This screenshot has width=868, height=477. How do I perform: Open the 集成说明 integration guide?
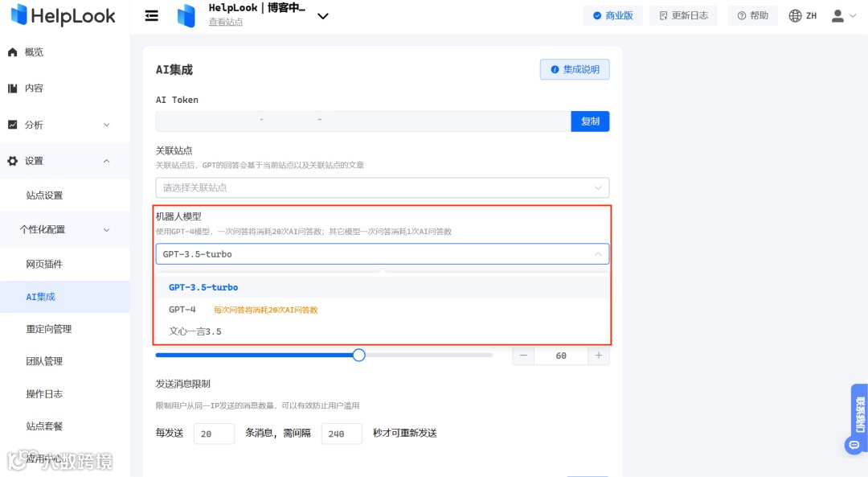[575, 69]
